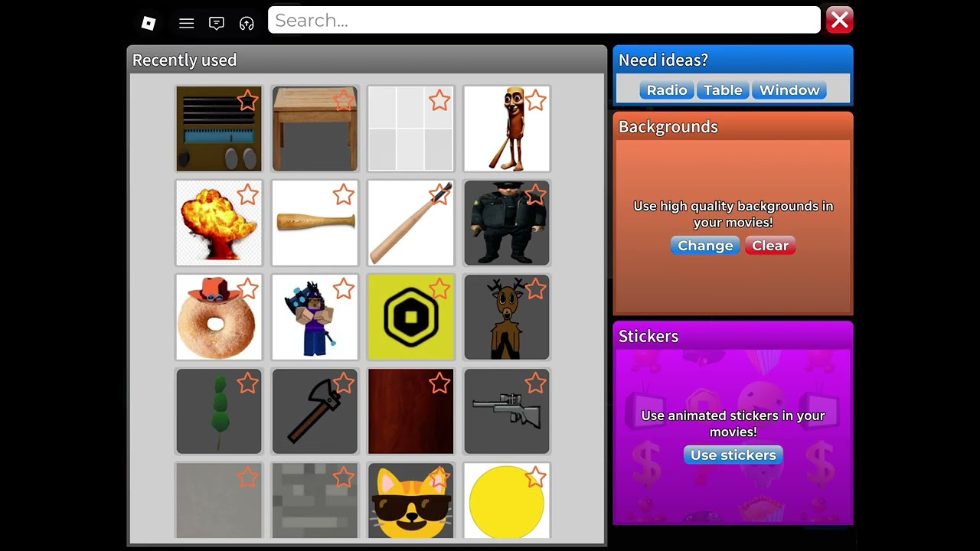Select the green tree thumbnail
980x551 pixels.
[x=219, y=411]
